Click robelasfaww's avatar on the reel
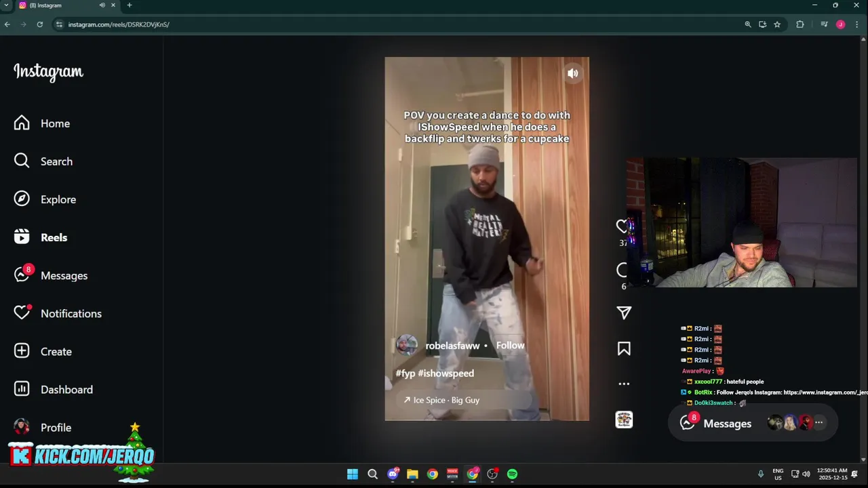868x488 pixels. pos(406,345)
